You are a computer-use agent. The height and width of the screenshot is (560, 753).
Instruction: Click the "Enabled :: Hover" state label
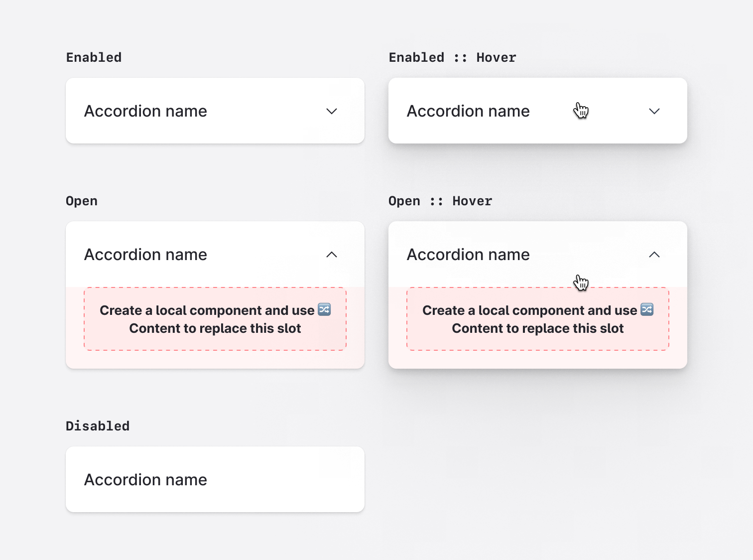[x=452, y=57]
